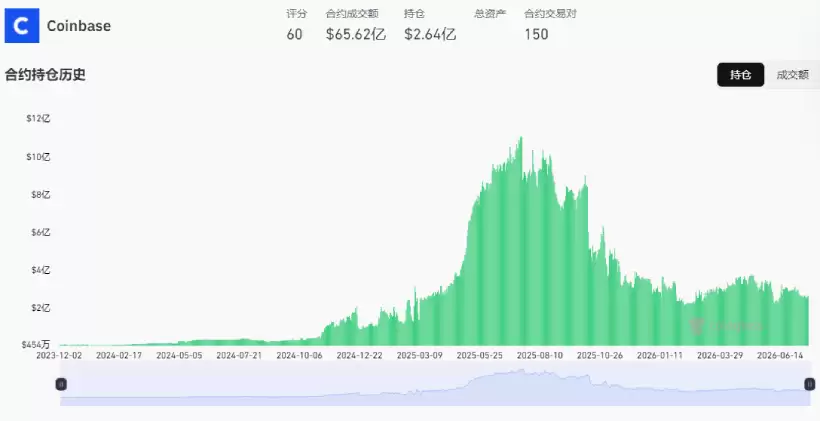This screenshot has height=421, width=820.
Task: Click the $454万 y-axis label
Action: click(x=36, y=345)
